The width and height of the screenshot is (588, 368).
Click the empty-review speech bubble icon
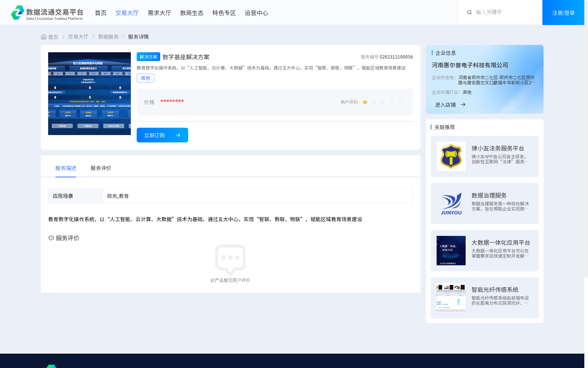click(x=230, y=260)
